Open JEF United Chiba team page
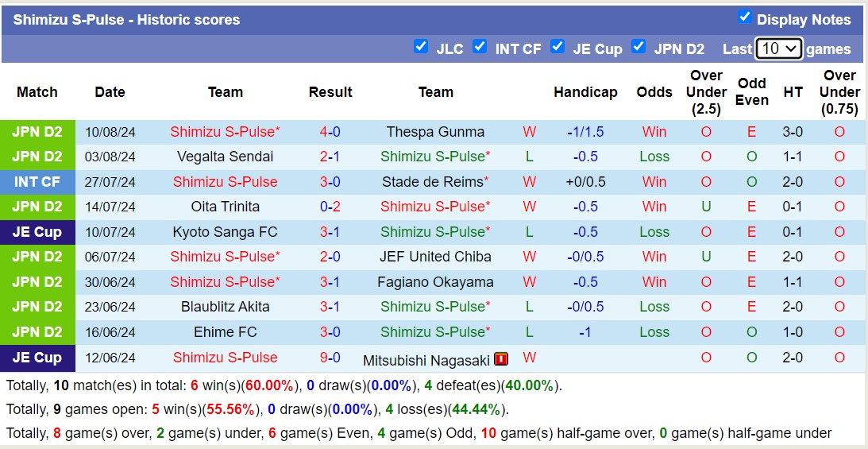The image size is (868, 449). pyautogui.click(x=435, y=257)
